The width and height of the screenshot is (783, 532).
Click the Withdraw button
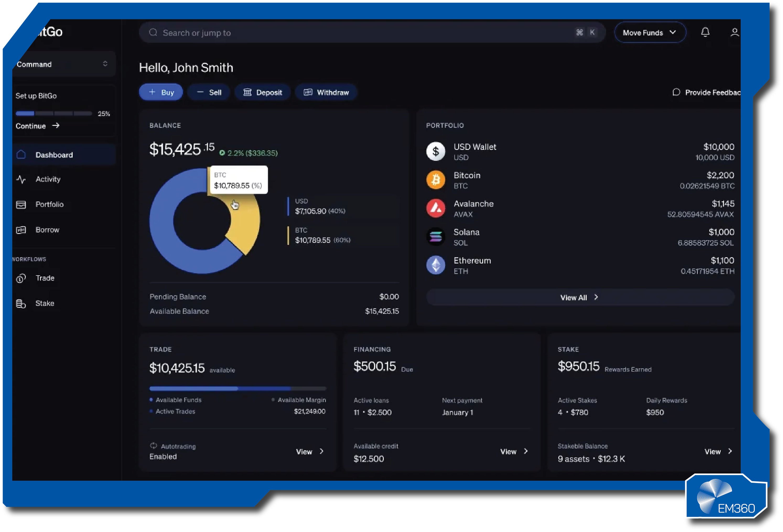(x=326, y=92)
